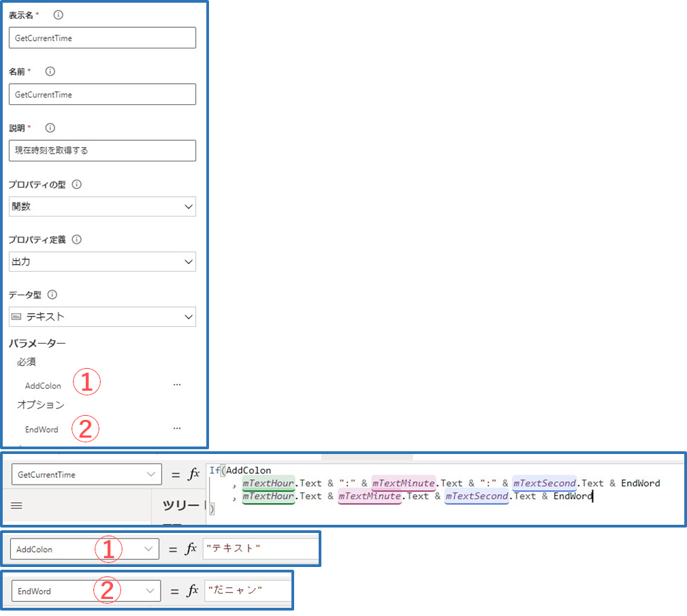The image size is (687, 616).
Task: Click the info icon beside 名前
Action: point(50,71)
